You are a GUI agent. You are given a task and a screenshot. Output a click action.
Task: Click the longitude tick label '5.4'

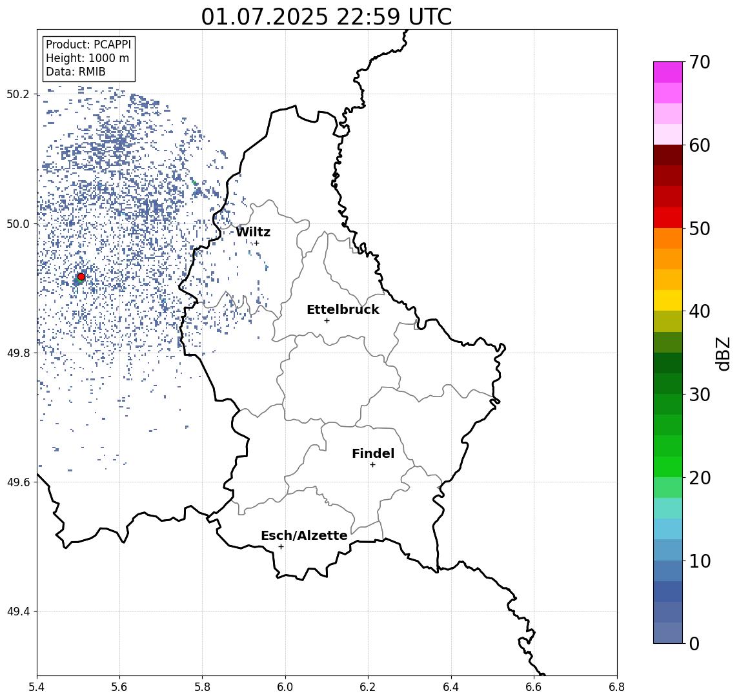coord(37,687)
